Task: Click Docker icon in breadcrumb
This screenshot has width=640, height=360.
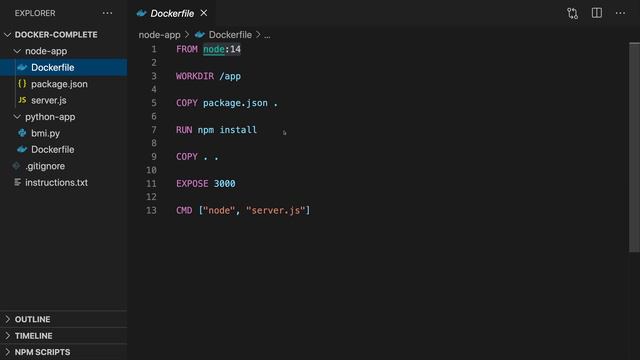Action: pyautogui.click(x=200, y=35)
